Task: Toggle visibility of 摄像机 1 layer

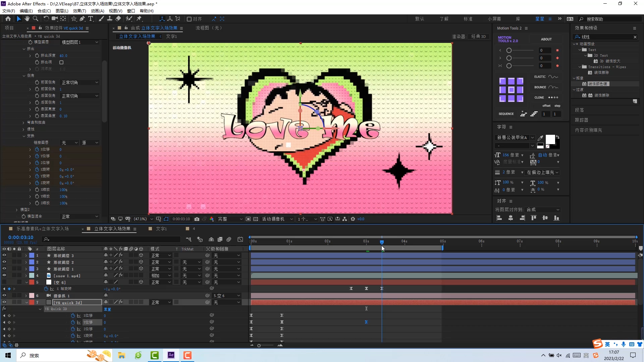Action: click(x=4, y=296)
